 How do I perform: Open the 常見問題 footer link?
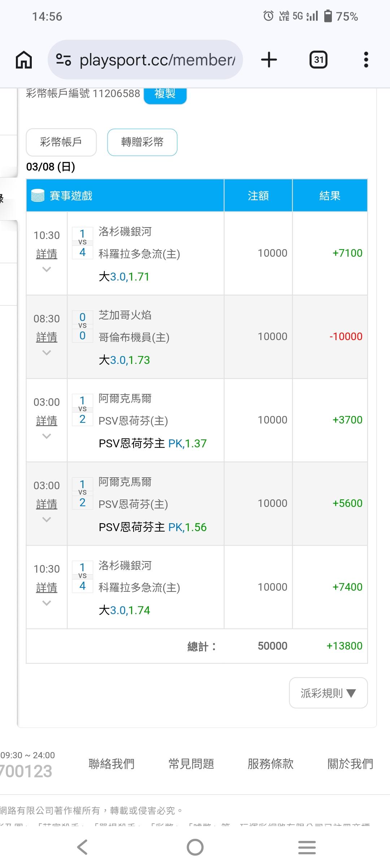[x=191, y=764]
